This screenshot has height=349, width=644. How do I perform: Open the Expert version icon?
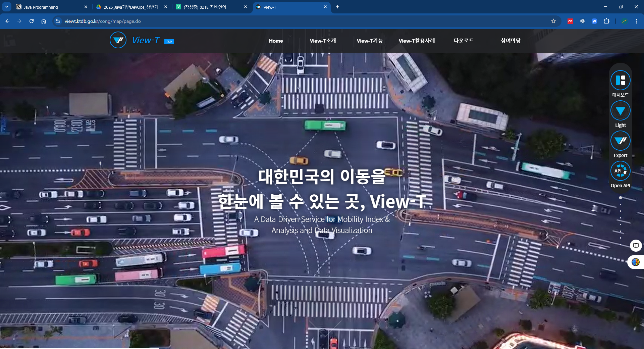tap(620, 141)
